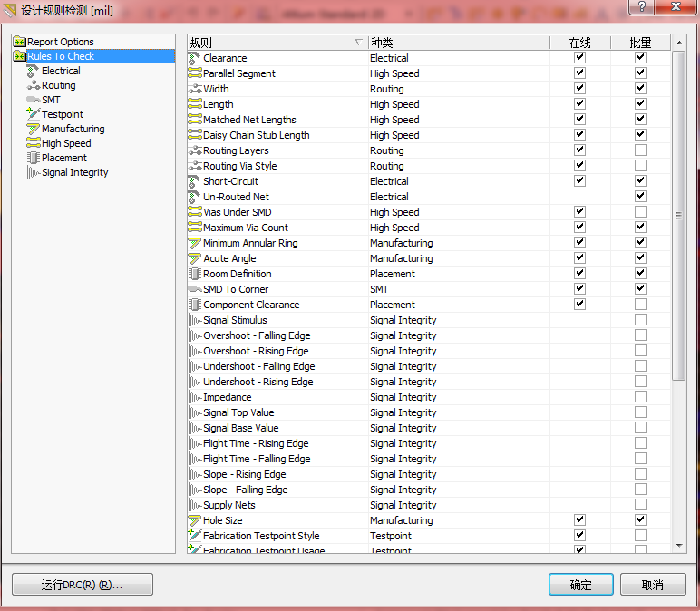Enable batch check for Routing Layers
The height and width of the screenshot is (611, 700).
click(641, 150)
